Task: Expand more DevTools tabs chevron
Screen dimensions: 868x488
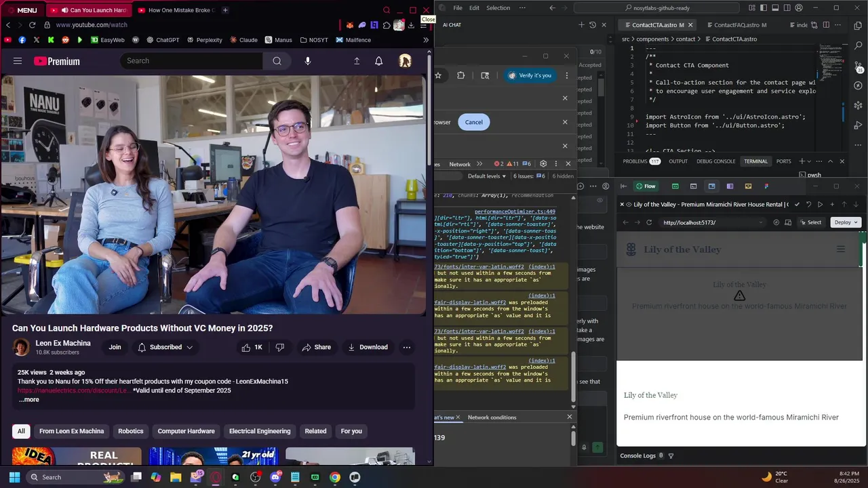Action: tap(479, 164)
